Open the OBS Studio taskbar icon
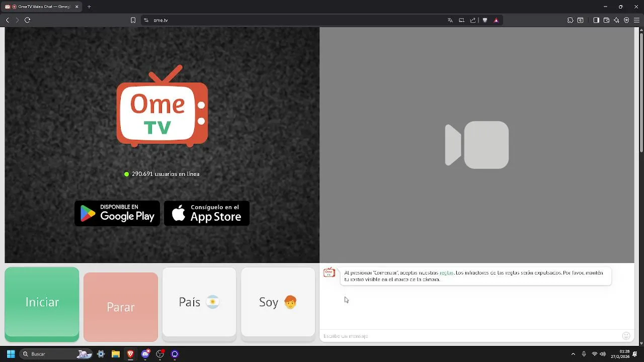Screen dimensions: 644x362 (x=160, y=354)
